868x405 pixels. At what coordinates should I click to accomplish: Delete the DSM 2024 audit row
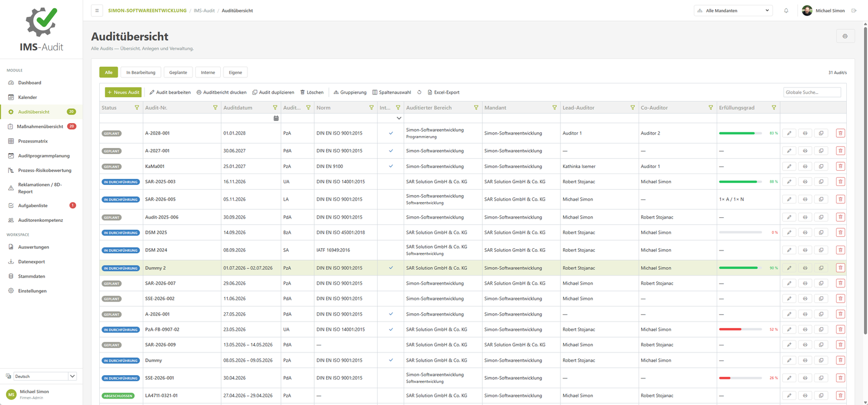[840, 250]
